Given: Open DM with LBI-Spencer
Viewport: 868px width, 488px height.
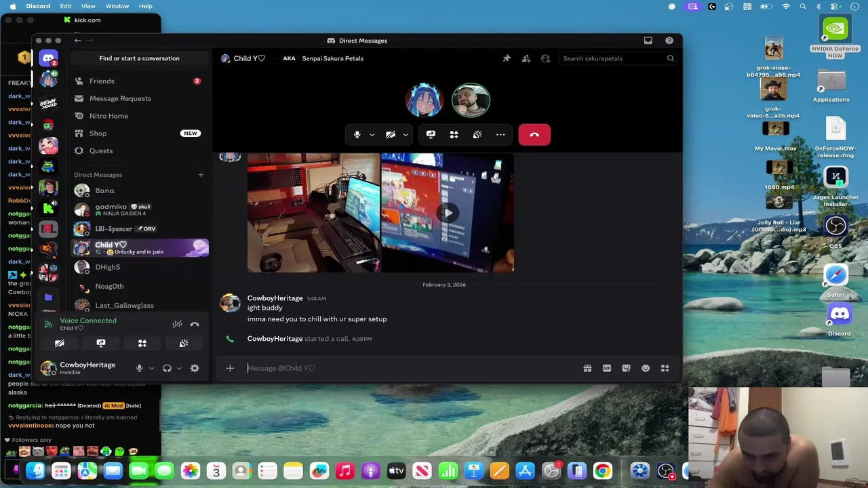Looking at the screenshot, I should point(139,229).
